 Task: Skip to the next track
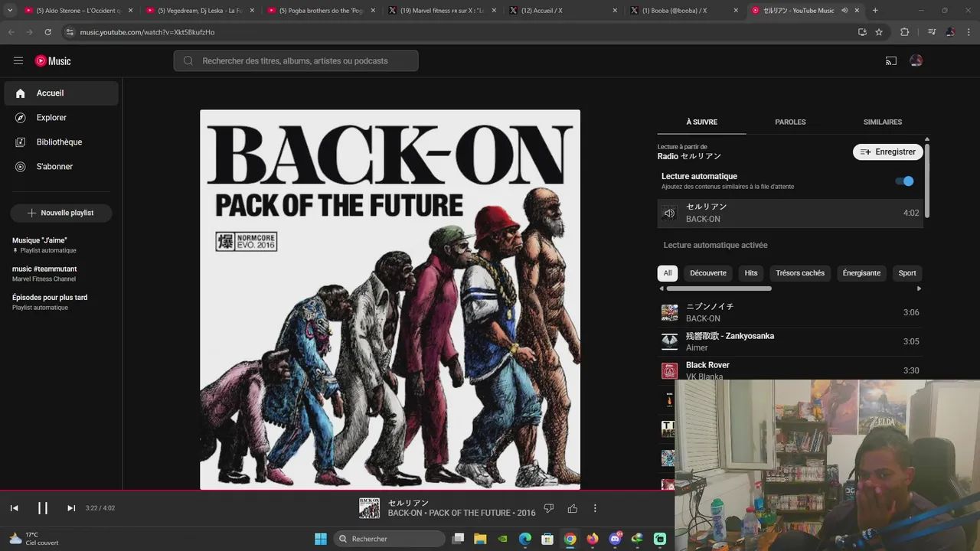click(x=71, y=508)
